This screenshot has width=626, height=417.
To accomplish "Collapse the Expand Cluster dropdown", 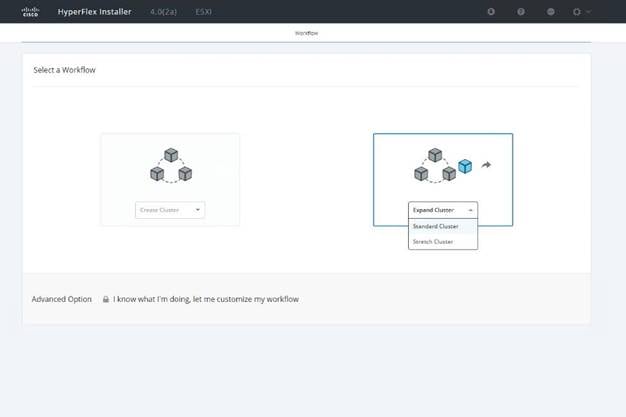I will pos(443,210).
